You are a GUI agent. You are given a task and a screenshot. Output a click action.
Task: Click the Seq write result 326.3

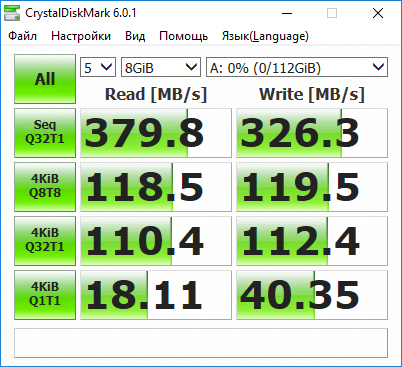tap(312, 133)
